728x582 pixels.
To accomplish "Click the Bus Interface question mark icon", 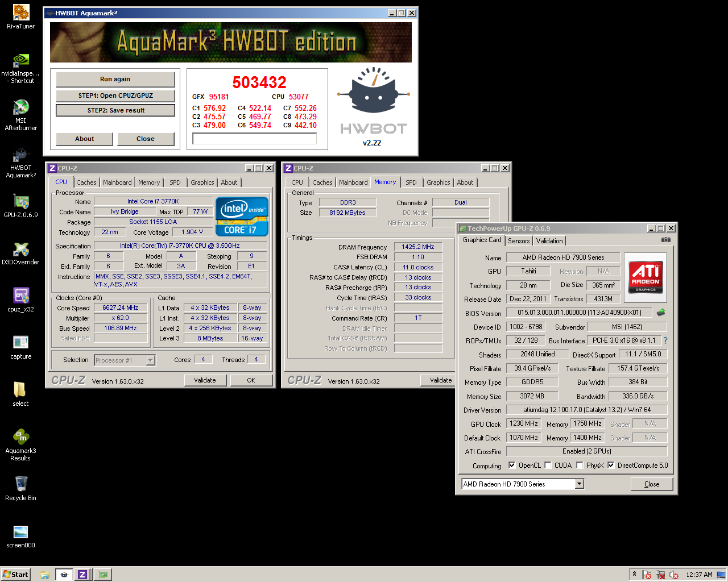I will pos(665,340).
